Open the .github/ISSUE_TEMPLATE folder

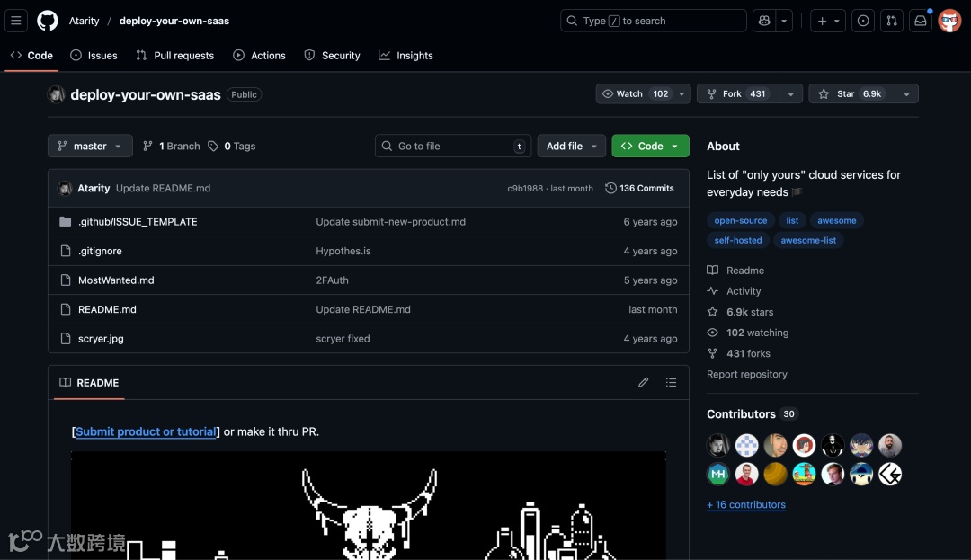tap(138, 221)
